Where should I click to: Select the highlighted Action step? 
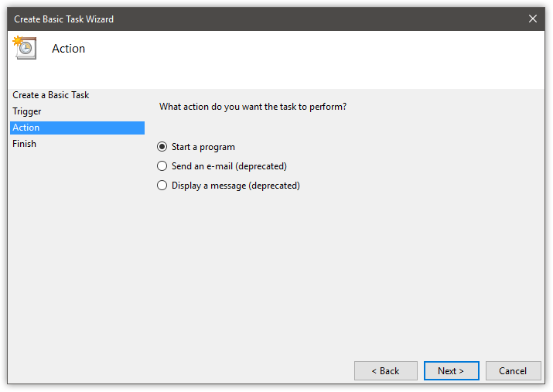coord(77,128)
